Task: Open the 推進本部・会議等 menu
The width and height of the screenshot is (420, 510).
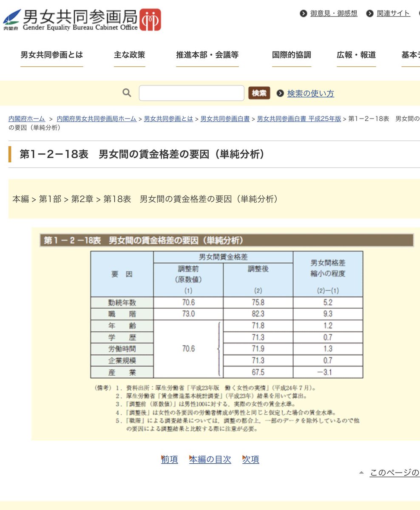Action: [x=207, y=55]
